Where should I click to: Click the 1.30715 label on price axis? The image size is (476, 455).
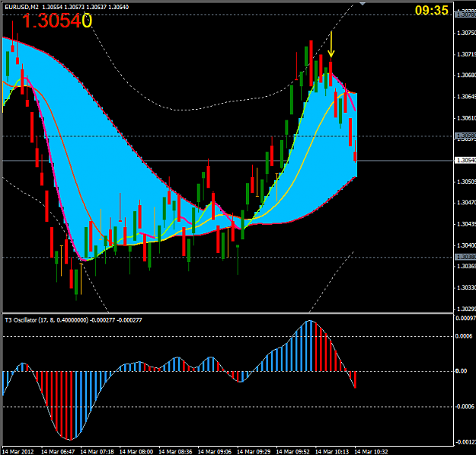(x=466, y=54)
